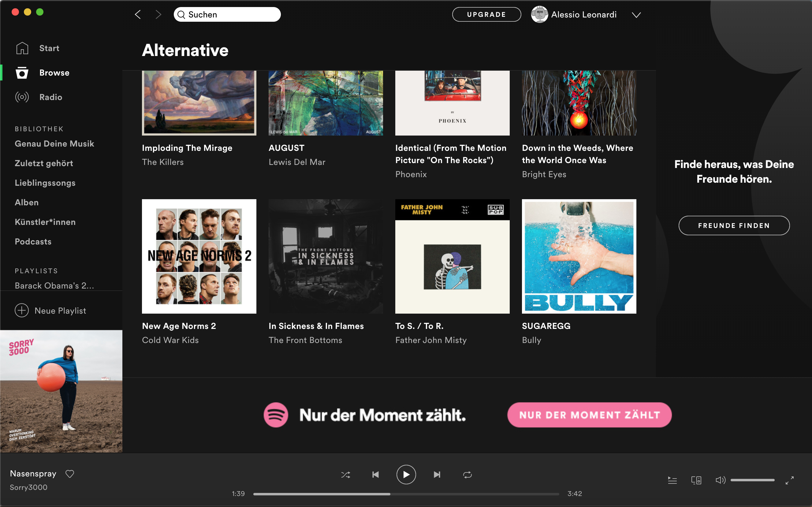Skip to the next track
812x507 pixels.
click(x=437, y=475)
